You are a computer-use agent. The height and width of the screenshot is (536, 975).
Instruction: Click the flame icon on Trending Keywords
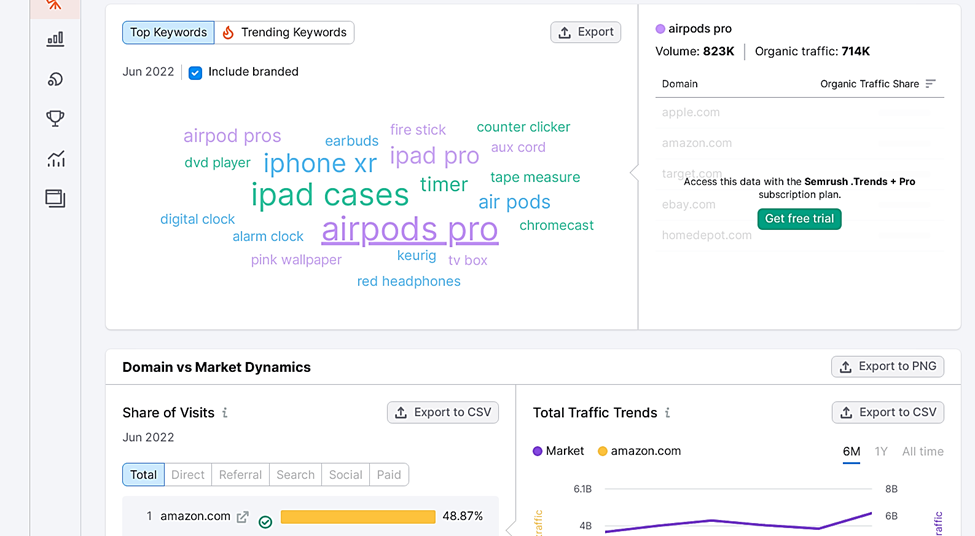(228, 32)
